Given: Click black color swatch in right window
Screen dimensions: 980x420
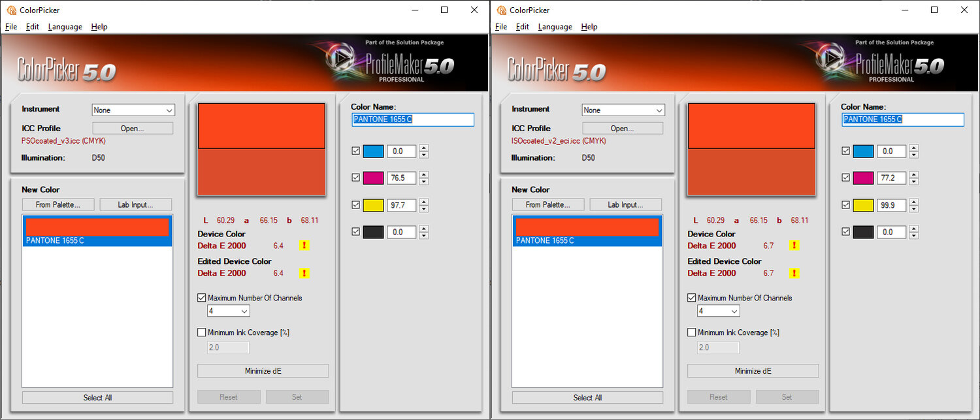Looking at the screenshot, I should 863,232.
